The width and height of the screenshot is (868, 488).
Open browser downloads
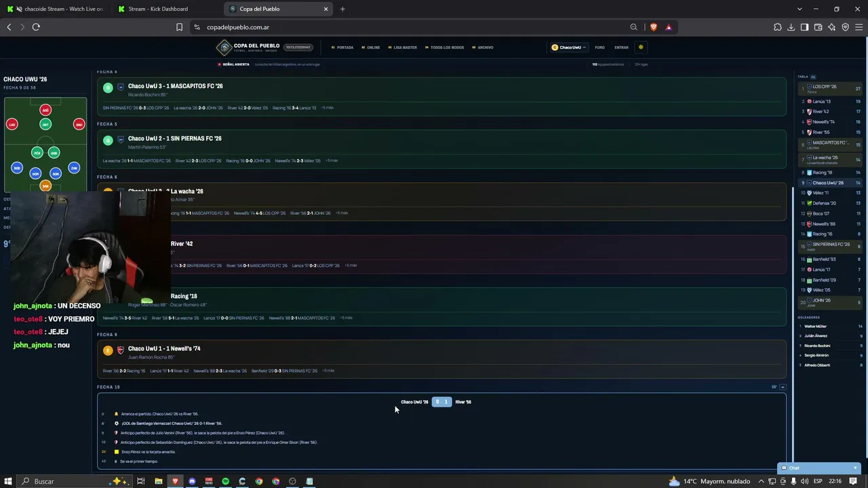tap(791, 27)
